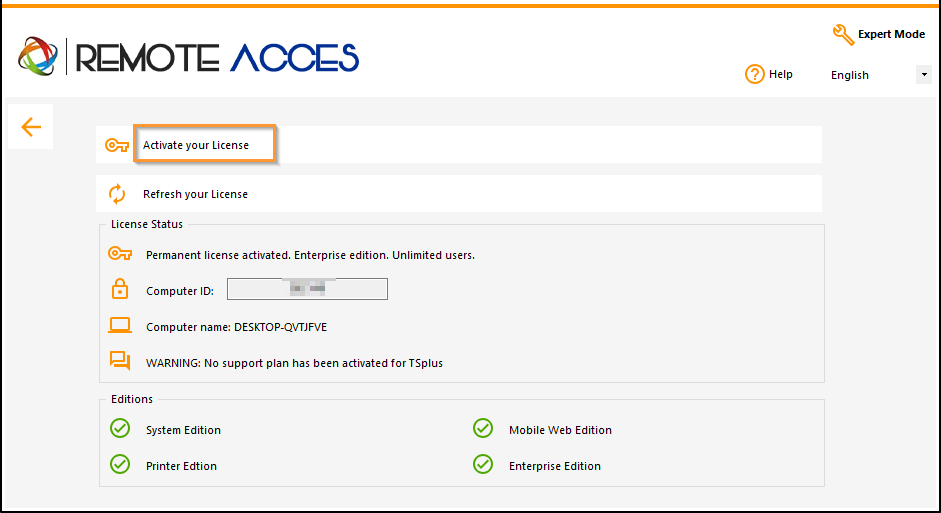This screenshot has height=513, width=941.
Task: Click the Help question mark icon
Action: tap(754, 74)
